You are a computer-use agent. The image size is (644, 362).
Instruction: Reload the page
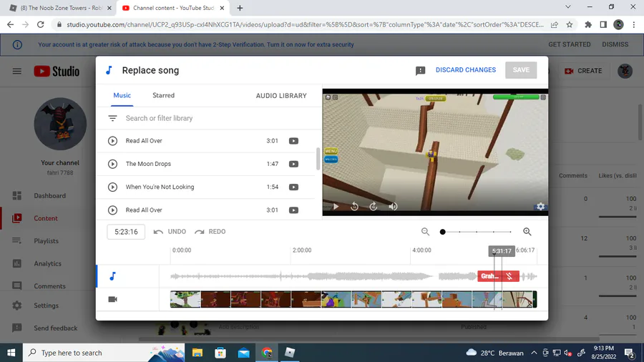click(x=40, y=24)
